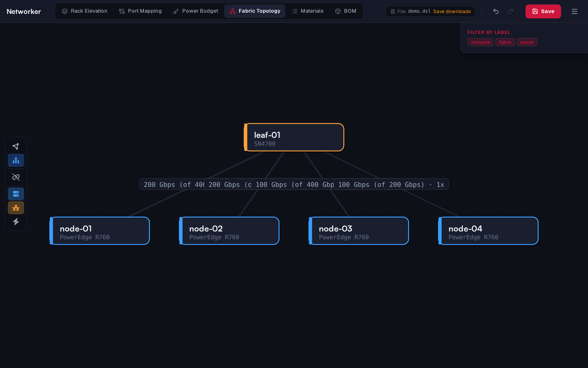Select the force-directed graph layout icon
The image size is (588, 368).
coord(16,146)
